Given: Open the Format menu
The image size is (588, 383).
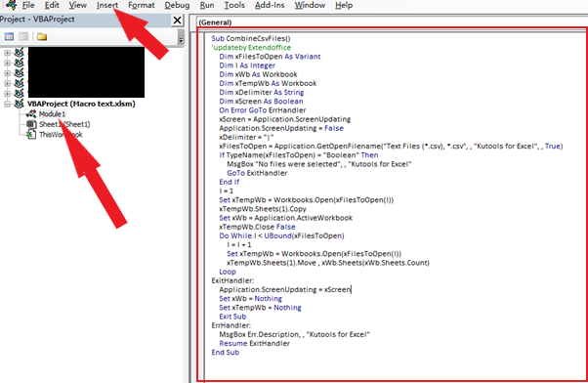Looking at the screenshot, I should tap(142, 5).
